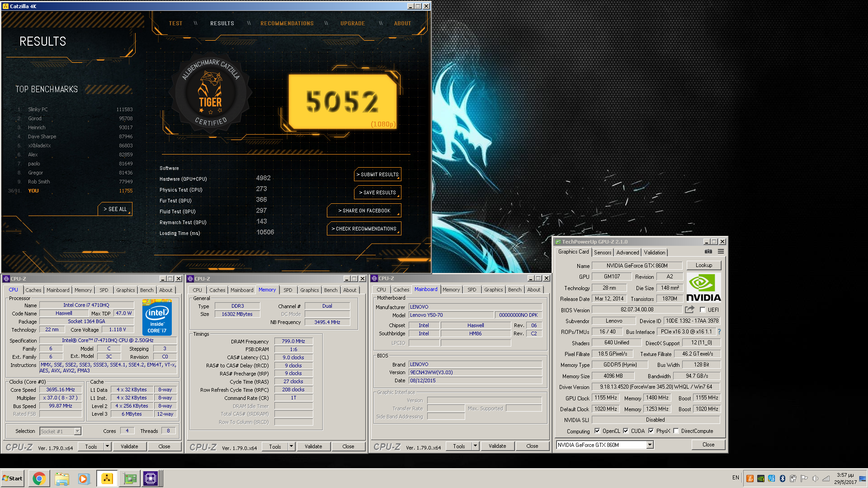868x488 pixels.
Task: Click the BIOS export arrow icon in GPU-Z
Action: [689, 310]
